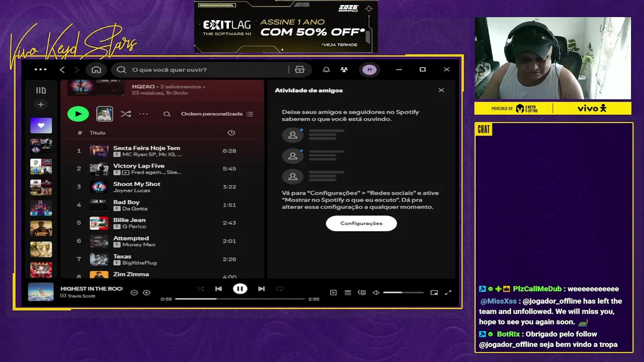Open the profile avatar H menu
644x362 pixels.
(369, 69)
